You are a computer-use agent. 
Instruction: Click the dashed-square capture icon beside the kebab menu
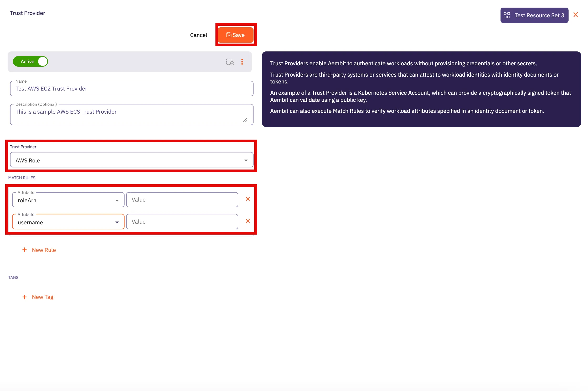[230, 62]
